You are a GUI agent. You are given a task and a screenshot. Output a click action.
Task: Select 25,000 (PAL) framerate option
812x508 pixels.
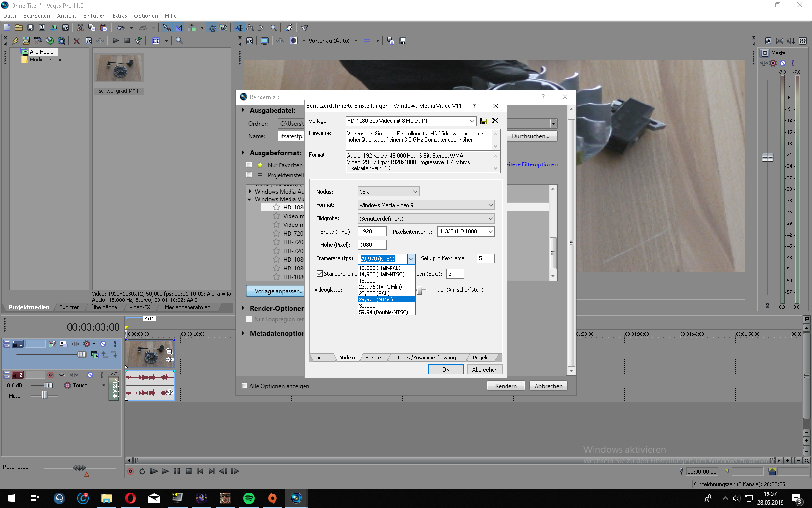click(x=386, y=293)
